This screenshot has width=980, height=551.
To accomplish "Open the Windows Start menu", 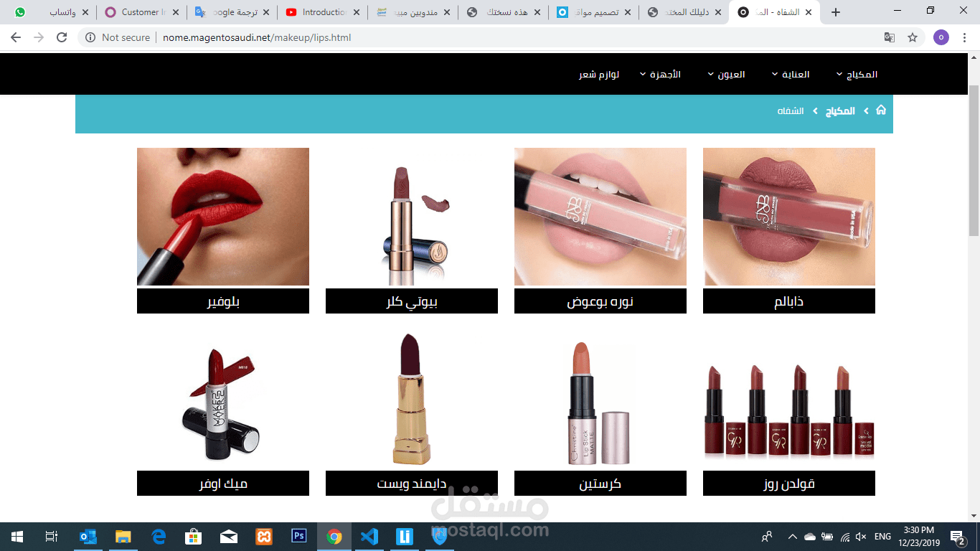I will point(17,536).
